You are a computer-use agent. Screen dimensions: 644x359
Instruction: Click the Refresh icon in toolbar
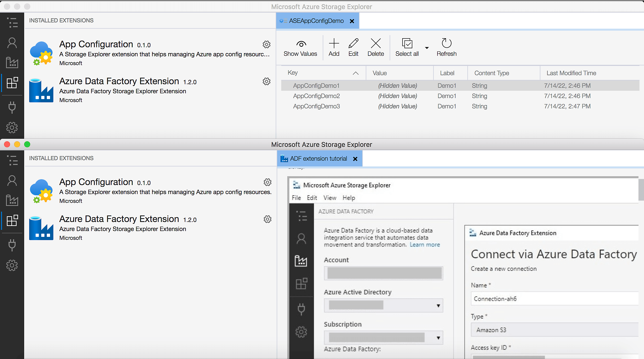coord(446,43)
